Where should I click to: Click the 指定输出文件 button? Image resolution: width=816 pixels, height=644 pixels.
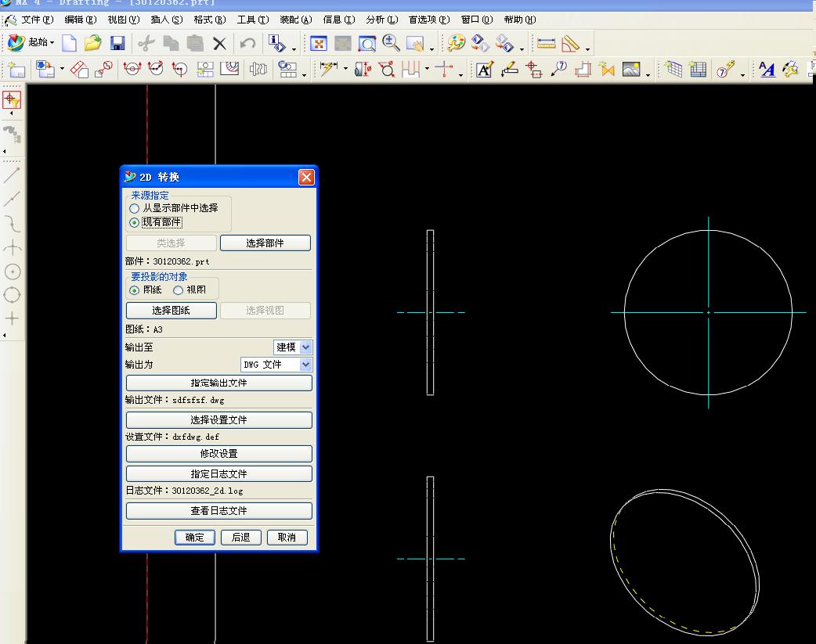pos(218,383)
